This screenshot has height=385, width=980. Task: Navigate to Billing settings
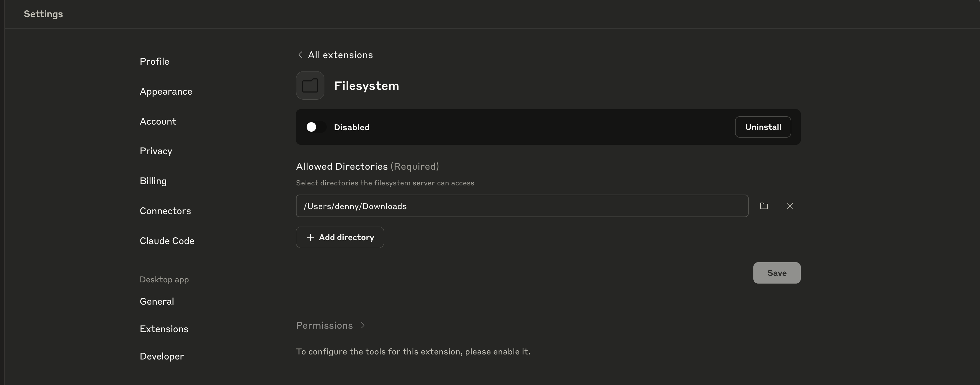[x=153, y=181]
